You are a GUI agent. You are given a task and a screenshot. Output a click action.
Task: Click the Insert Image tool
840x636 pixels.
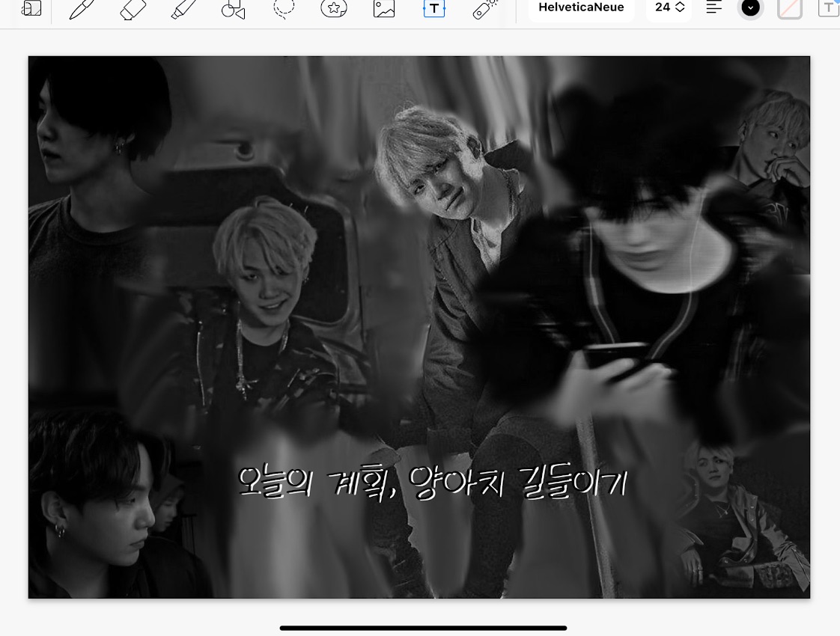pyautogui.click(x=384, y=9)
